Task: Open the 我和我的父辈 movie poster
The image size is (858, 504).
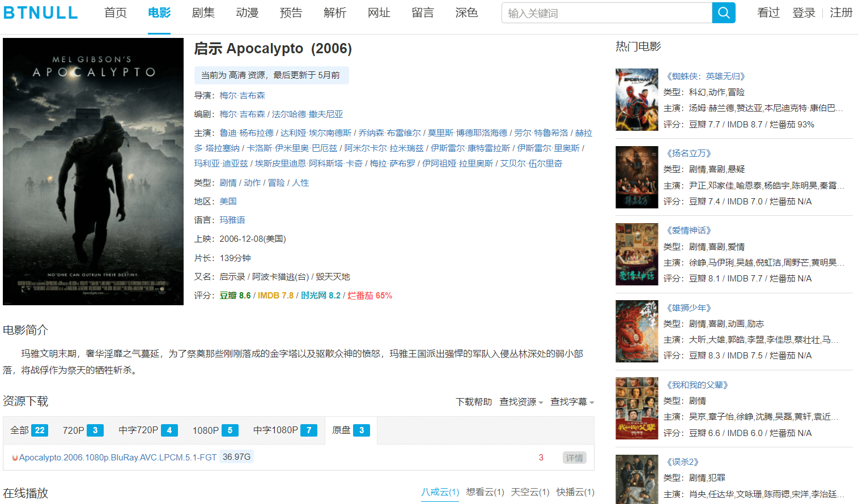Action: coord(636,408)
